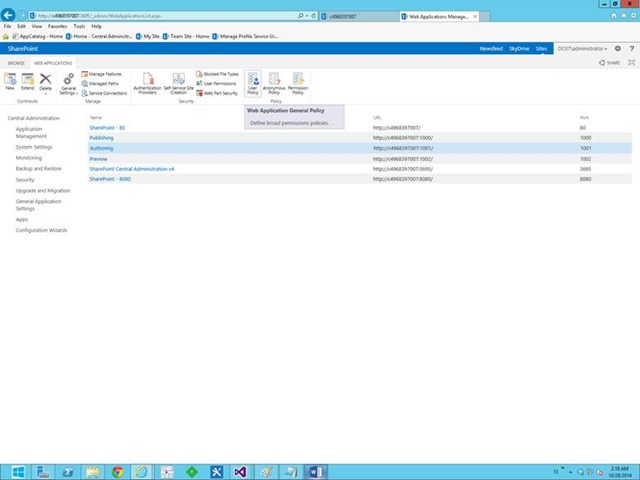
Task: Open Central Administration in left nav
Action: (x=33, y=118)
